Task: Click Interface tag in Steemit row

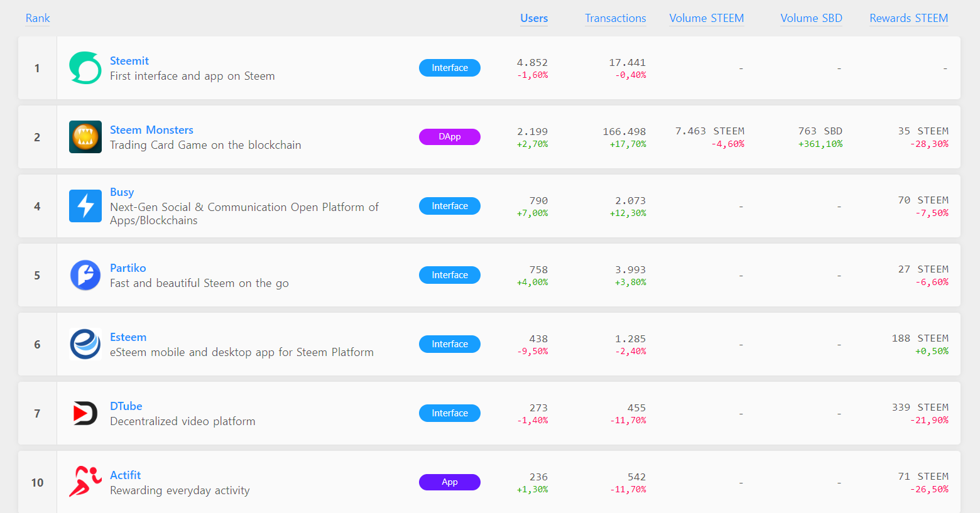Action: [450, 68]
